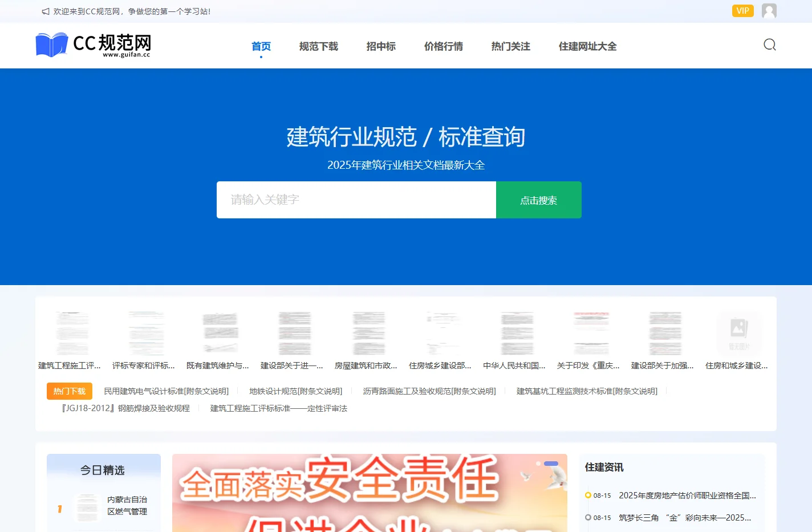Viewport: 812px width, 532px height.
Task: Open 住建网址大全 navigation item
Action: pyautogui.click(x=587, y=46)
